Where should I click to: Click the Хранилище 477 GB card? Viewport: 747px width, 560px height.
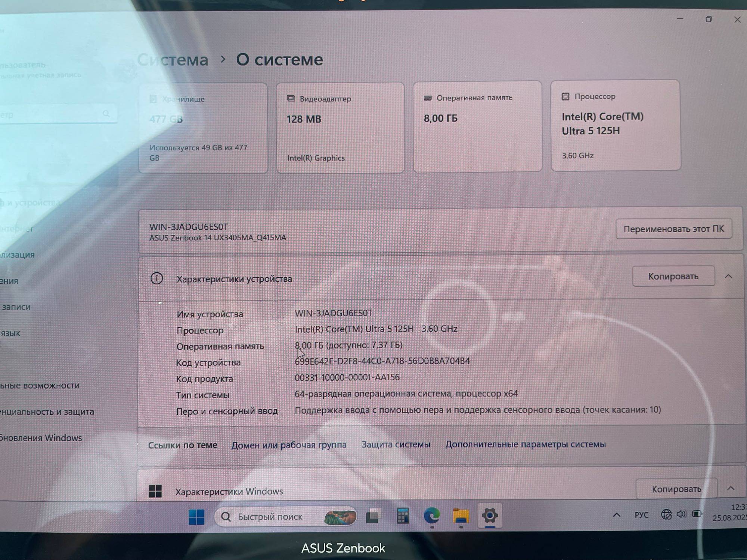pos(203,128)
